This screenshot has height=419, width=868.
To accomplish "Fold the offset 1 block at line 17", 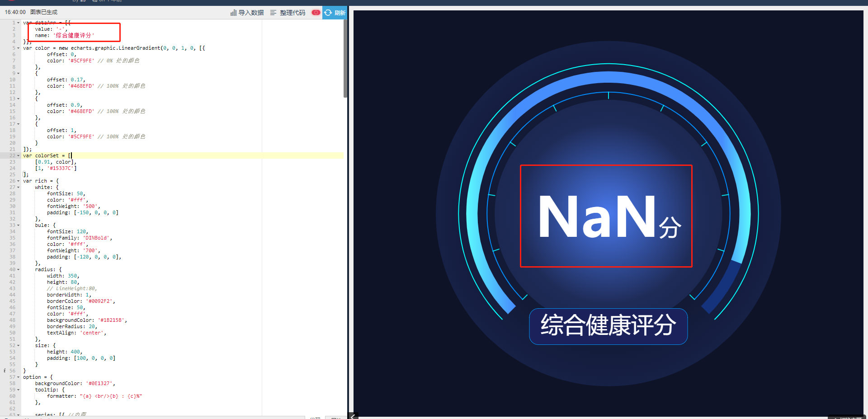I will (x=18, y=124).
